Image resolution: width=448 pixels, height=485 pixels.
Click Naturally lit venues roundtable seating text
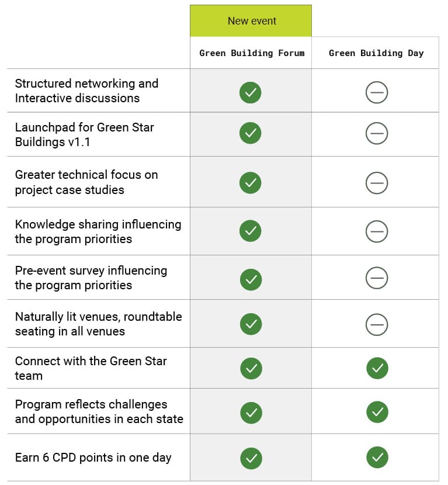[x=98, y=324]
